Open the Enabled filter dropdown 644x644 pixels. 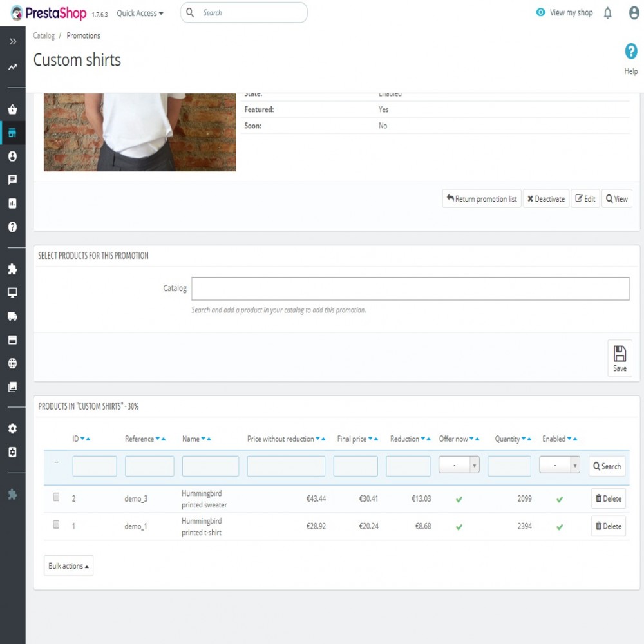click(559, 465)
